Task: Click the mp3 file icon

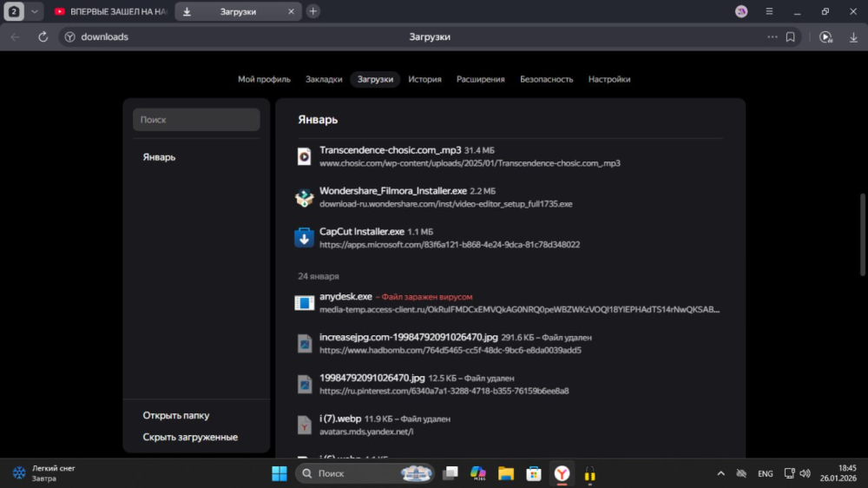Action: tap(304, 157)
